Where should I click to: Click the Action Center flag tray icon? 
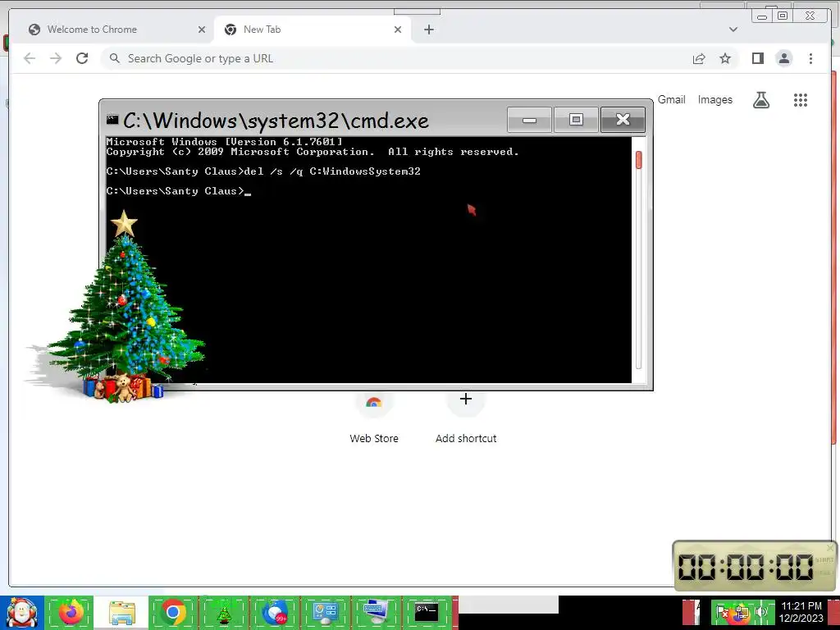pyautogui.click(x=723, y=612)
